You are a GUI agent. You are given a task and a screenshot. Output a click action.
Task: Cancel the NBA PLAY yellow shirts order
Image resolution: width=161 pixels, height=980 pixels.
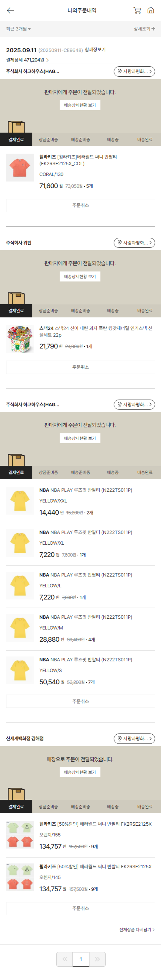(80, 701)
